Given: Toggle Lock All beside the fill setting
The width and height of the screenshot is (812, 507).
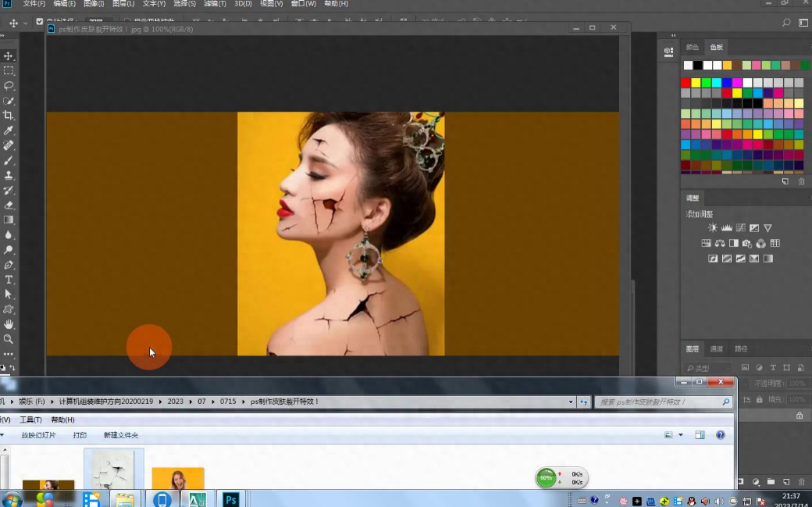Looking at the screenshot, I should click(x=759, y=400).
